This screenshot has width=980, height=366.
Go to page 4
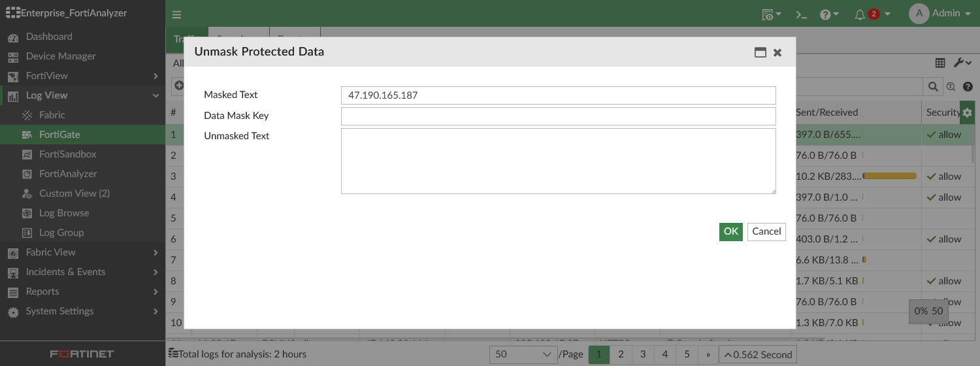click(665, 354)
